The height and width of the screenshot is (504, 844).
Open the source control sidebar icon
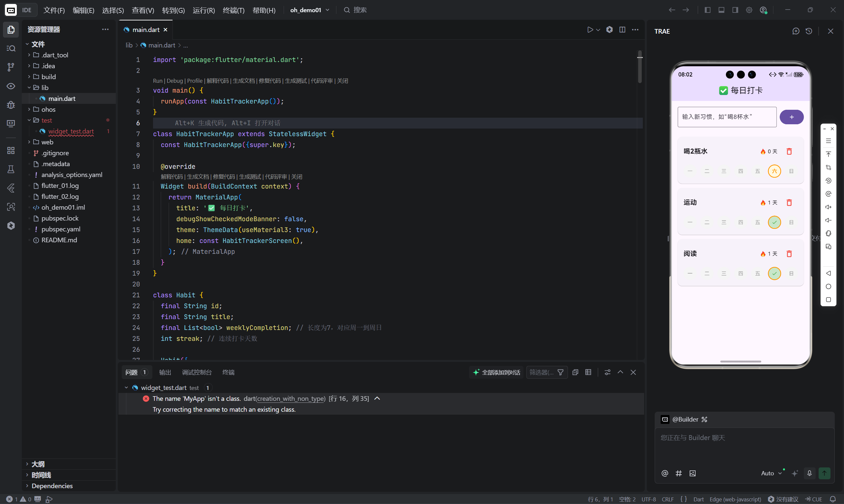pyautogui.click(x=11, y=67)
